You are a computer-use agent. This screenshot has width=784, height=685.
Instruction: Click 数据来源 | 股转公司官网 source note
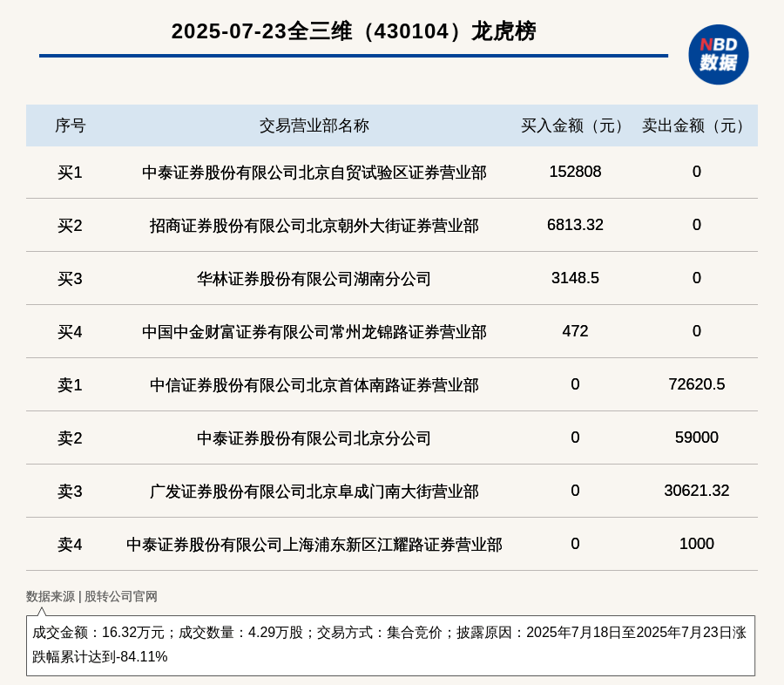[x=91, y=596]
